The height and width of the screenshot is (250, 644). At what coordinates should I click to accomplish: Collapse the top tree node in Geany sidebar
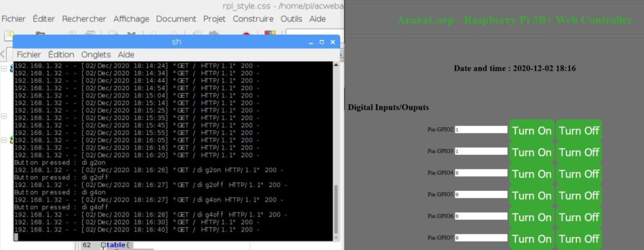(x=4, y=69)
